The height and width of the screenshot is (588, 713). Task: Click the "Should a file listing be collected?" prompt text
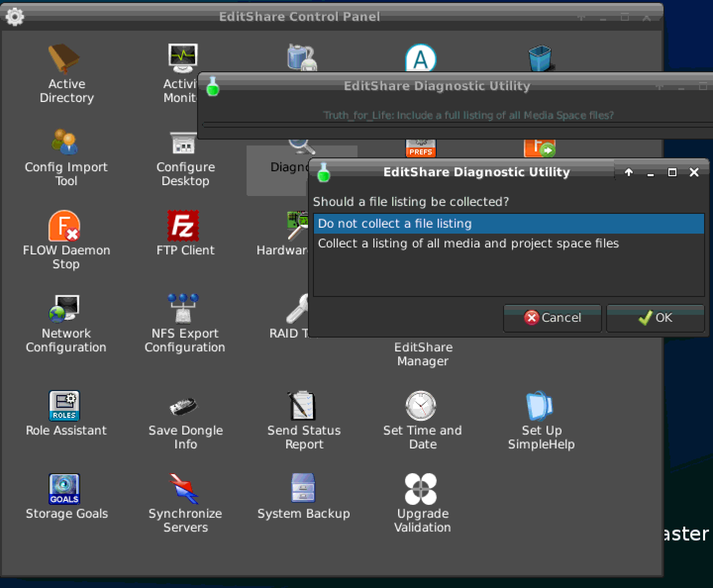411,202
